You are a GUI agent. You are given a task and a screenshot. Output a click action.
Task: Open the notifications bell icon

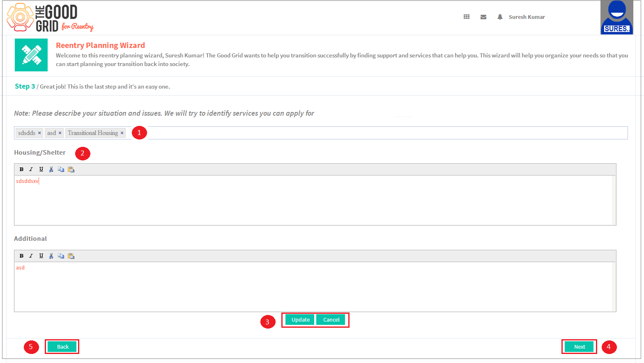tap(500, 17)
